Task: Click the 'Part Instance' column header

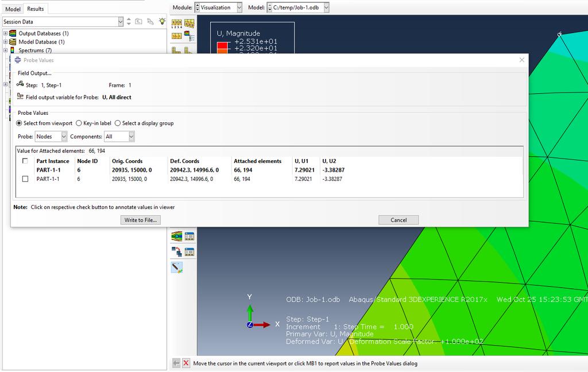Action: (x=53, y=161)
